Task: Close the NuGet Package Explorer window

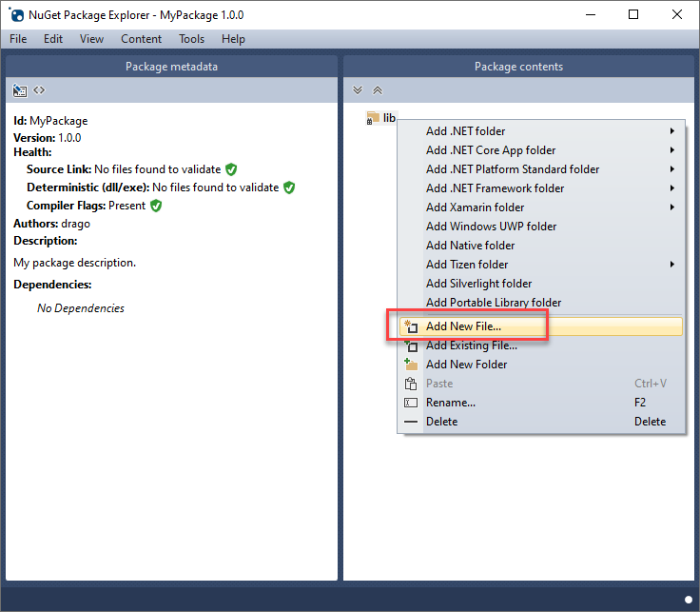Action: point(677,14)
